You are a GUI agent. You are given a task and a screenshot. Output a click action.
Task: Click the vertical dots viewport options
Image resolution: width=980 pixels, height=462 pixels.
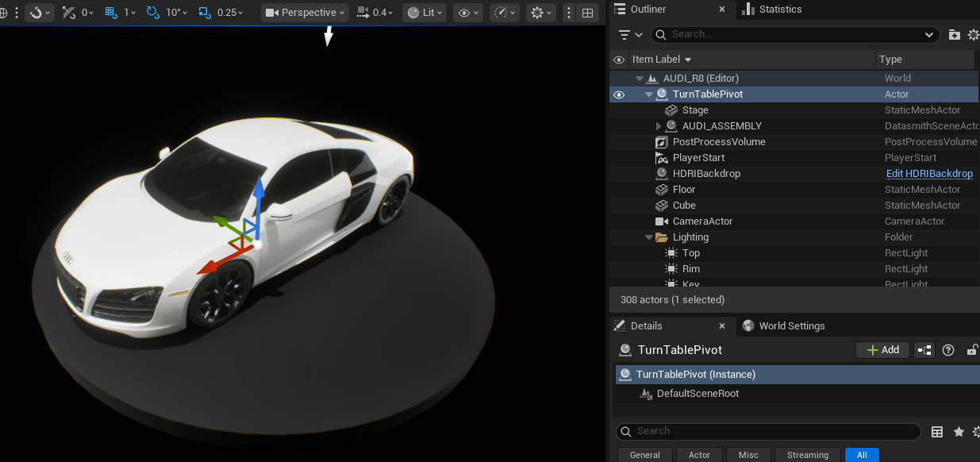569,13
